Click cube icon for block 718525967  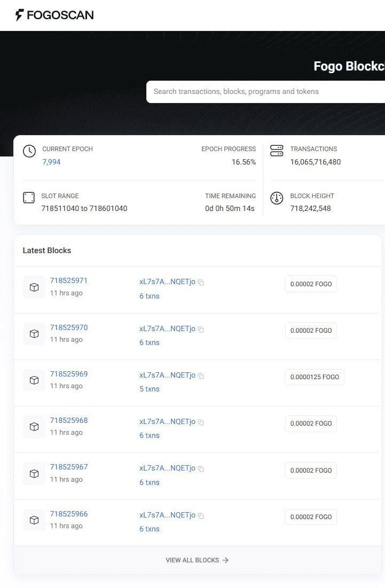coord(34,474)
